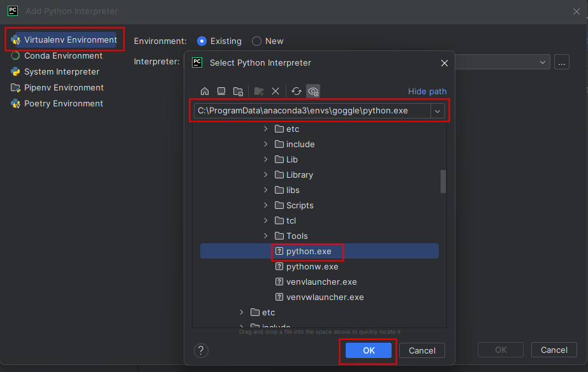Click Cancel in Add Python Interpreter dialog

(554, 350)
